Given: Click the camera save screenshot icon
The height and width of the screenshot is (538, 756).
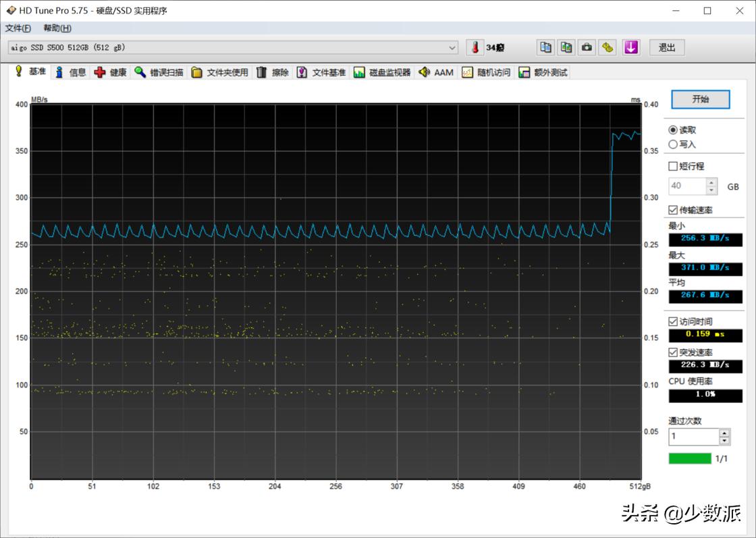Looking at the screenshot, I should (587, 47).
